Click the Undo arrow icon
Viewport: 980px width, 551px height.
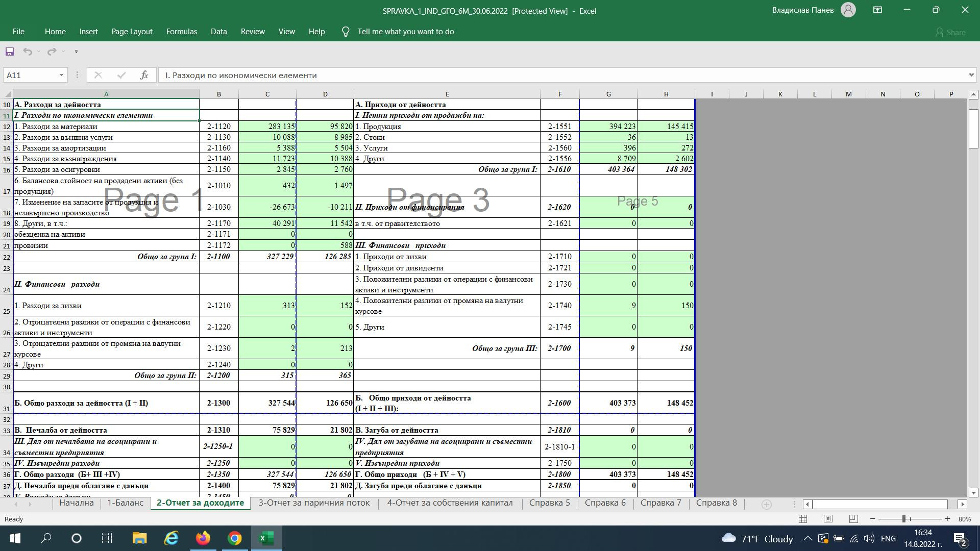pyautogui.click(x=28, y=52)
